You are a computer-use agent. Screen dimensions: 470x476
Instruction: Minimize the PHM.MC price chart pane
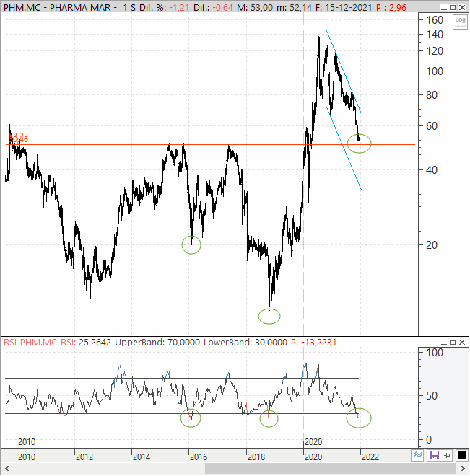pos(443,8)
